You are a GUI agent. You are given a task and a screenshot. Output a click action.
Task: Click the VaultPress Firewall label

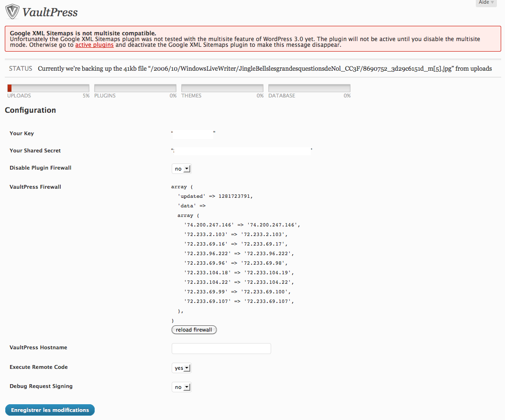[35, 187]
